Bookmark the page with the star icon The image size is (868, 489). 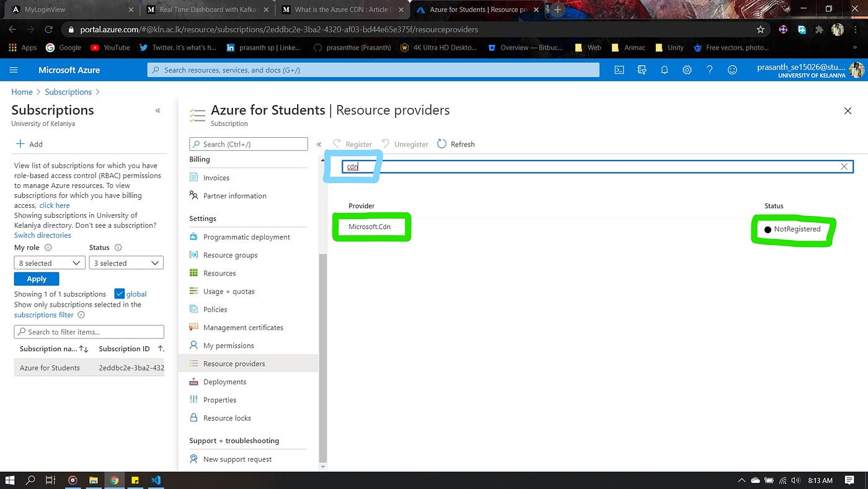pos(761,29)
